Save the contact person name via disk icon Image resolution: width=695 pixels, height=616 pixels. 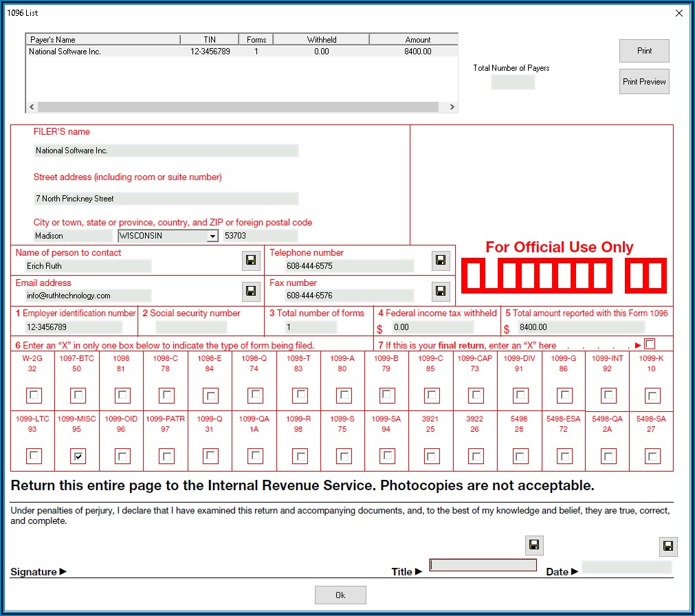251,261
